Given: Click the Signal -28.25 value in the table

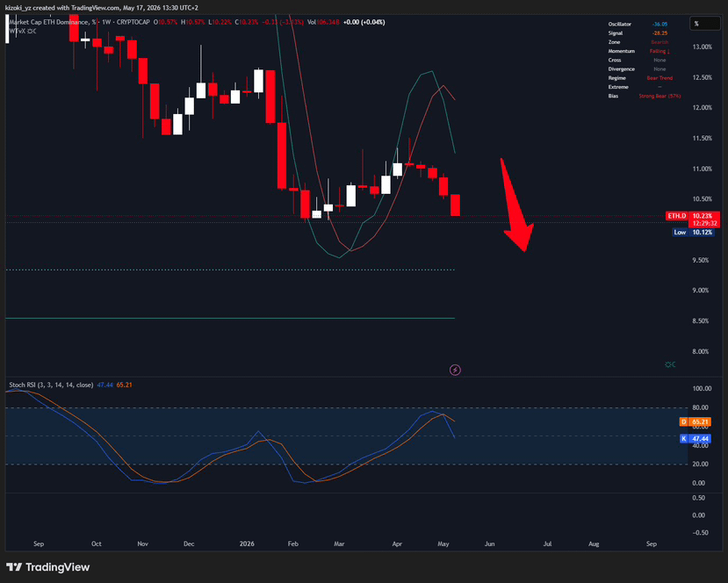Looking at the screenshot, I should coord(660,33).
